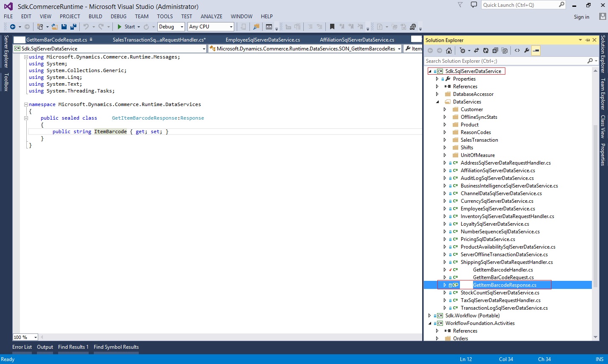
Task: Switch to the SalesTransactionSq...aRequestHandler.cs tab
Action: 159,40
